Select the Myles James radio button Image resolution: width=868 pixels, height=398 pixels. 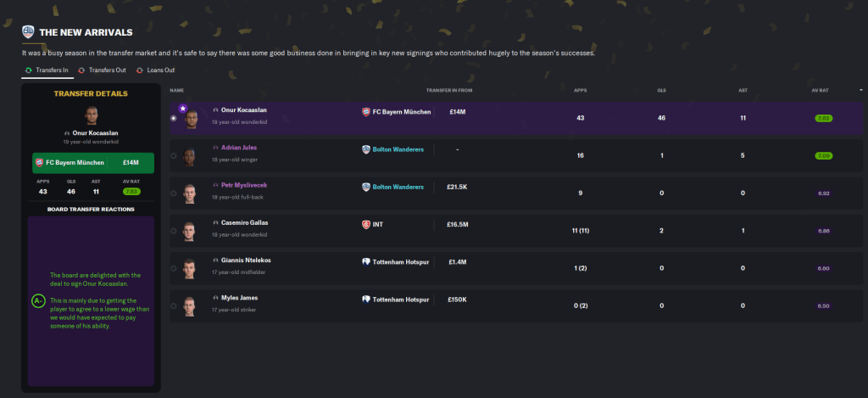coord(174,306)
